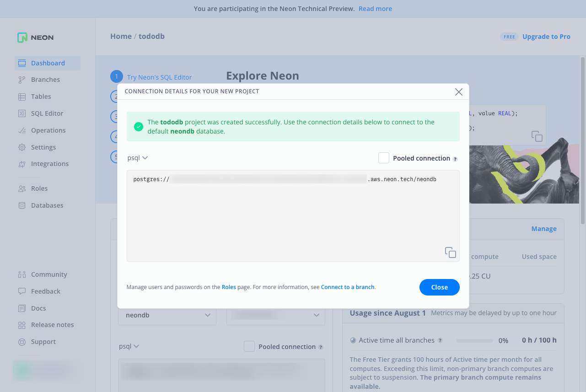Click the Release notes icon in the sidebar
586x392 pixels.
pos(22,325)
